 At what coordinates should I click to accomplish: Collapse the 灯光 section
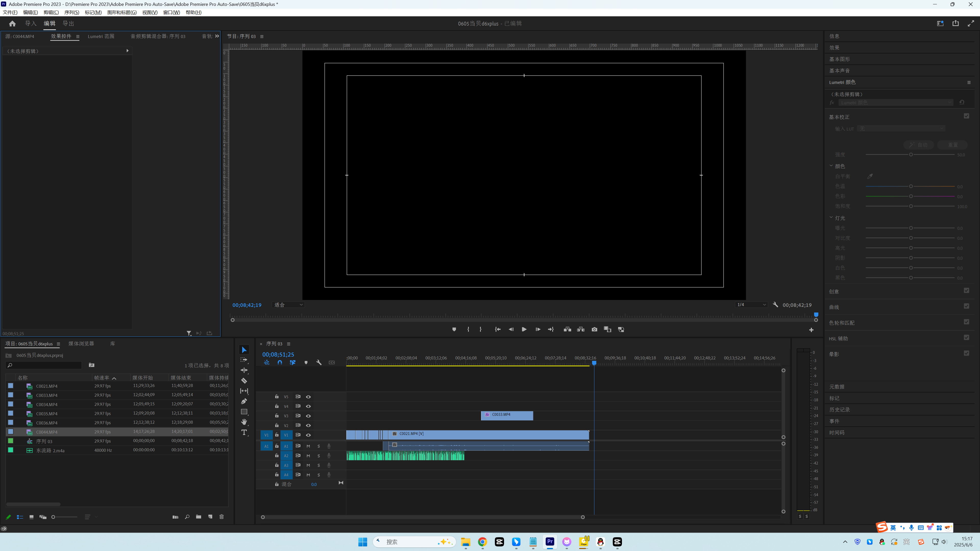831,218
